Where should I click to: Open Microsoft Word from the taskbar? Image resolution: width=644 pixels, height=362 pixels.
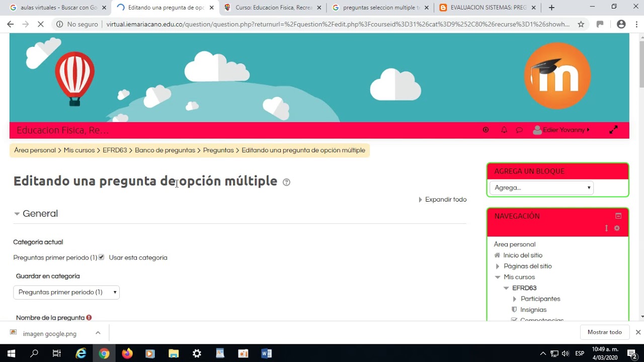click(266, 353)
